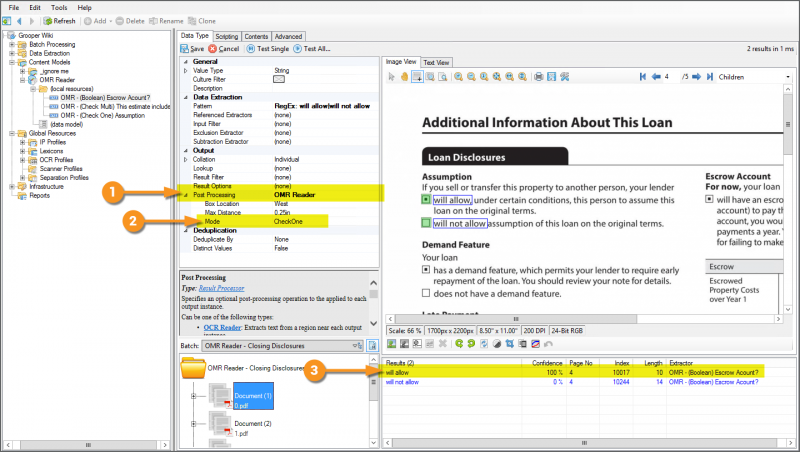Toggle the 'has a demand feature' checkbox
The image size is (800, 452).
point(426,269)
